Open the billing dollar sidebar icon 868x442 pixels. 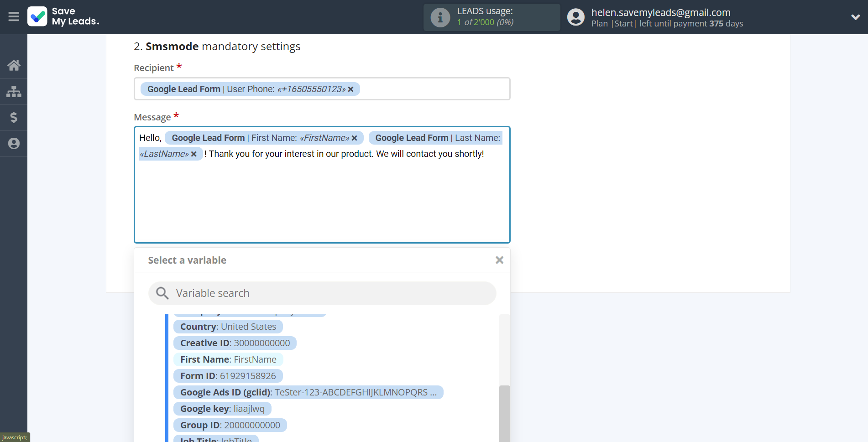point(14,117)
